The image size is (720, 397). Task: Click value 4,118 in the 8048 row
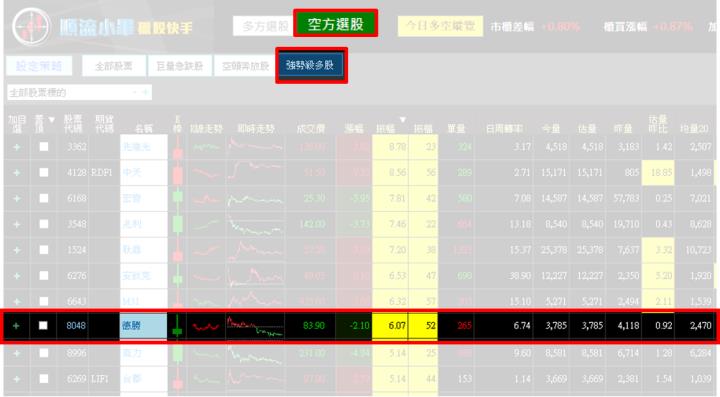point(629,326)
